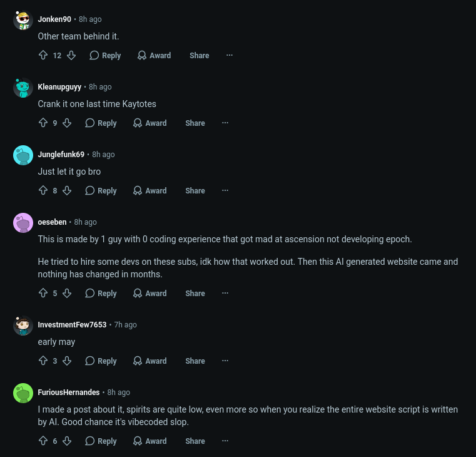Open FuriousHernandes' green avatar
The height and width of the screenshot is (457, 476).
(23, 393)
